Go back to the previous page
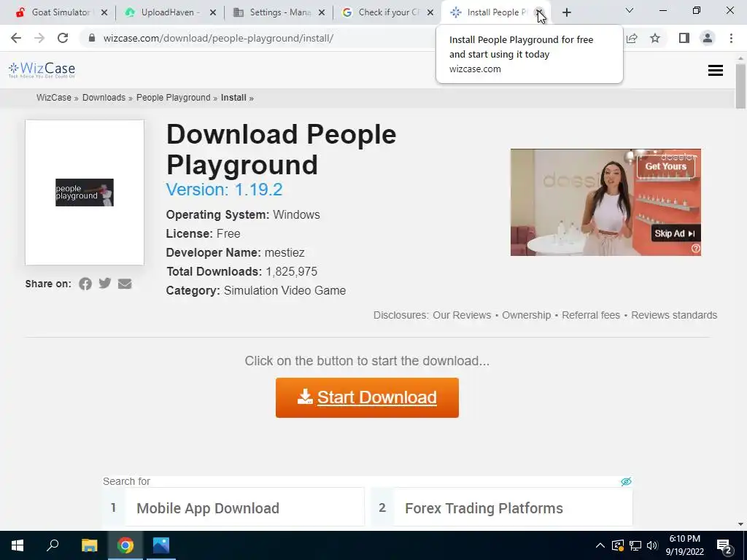This screenshot has width=747, height=560. [x=16, y=38]
